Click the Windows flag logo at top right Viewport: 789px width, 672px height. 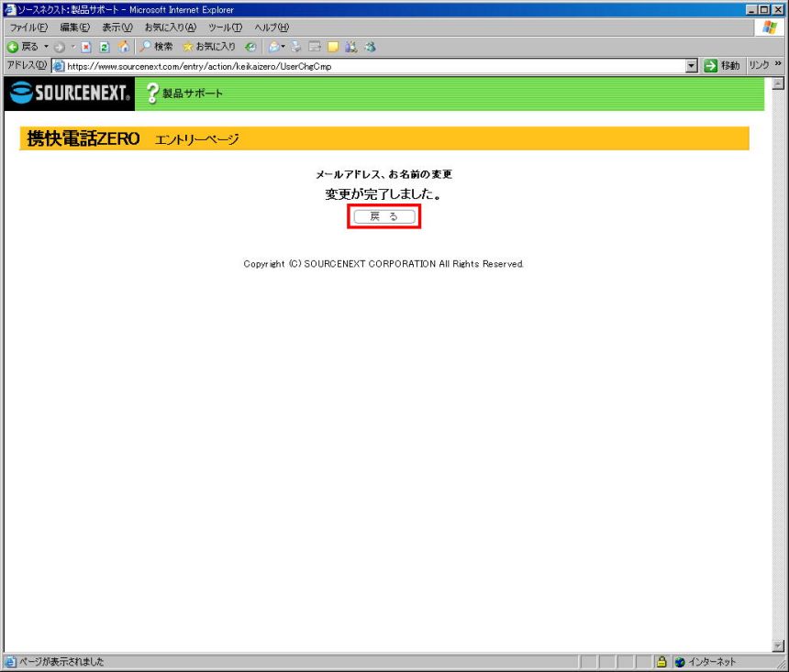[770, 28]
